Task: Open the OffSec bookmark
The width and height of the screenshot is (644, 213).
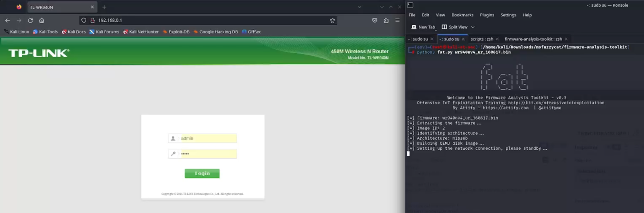Action: [x=251, y=31]
